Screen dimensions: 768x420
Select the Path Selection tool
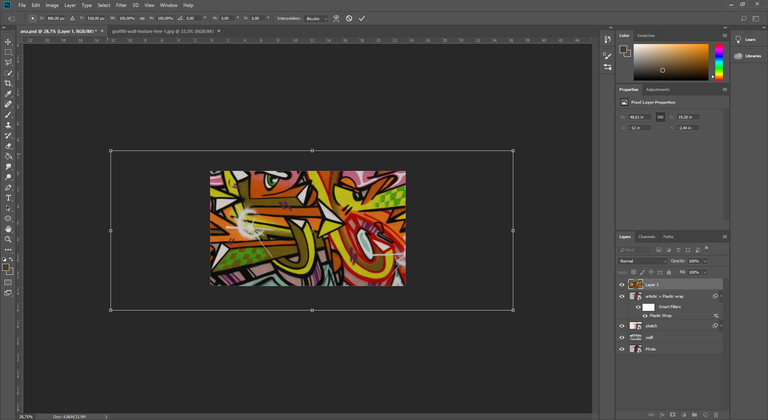tap(8, 208)
